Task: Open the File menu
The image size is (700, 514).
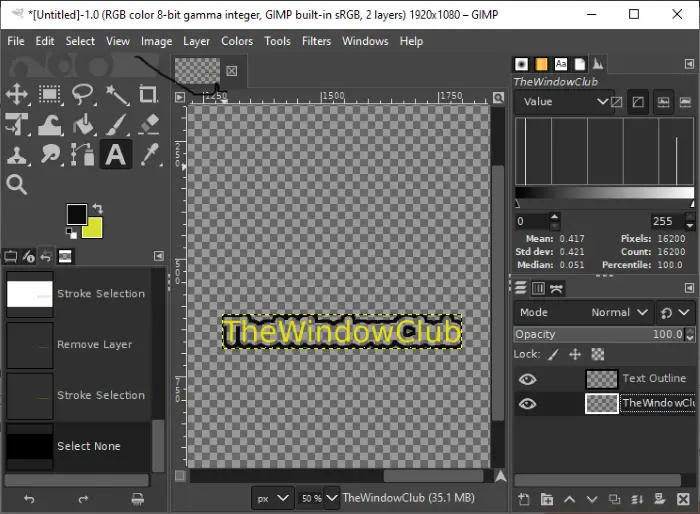Action: [16, 41]
